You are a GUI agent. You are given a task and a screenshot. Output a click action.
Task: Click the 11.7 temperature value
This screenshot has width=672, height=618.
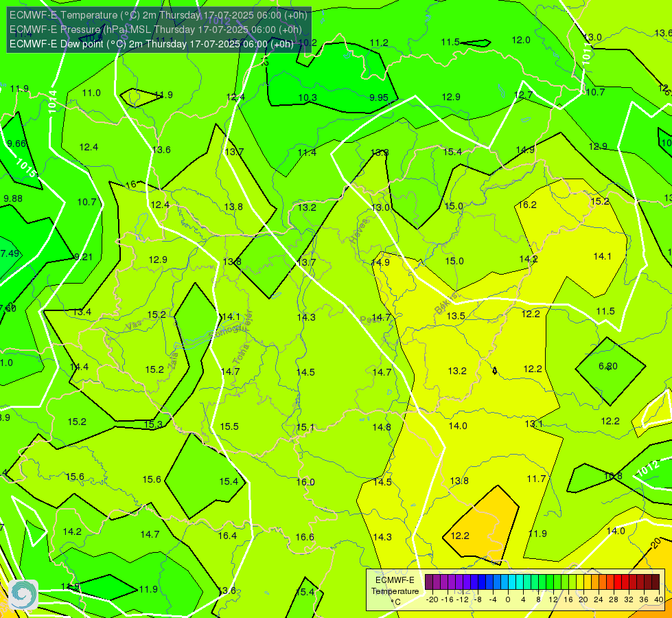pyautogui.click(x=536, y=479)
